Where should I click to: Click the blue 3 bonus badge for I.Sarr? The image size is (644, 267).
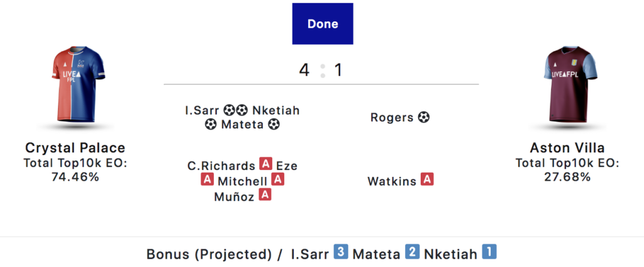click(341, 253)
